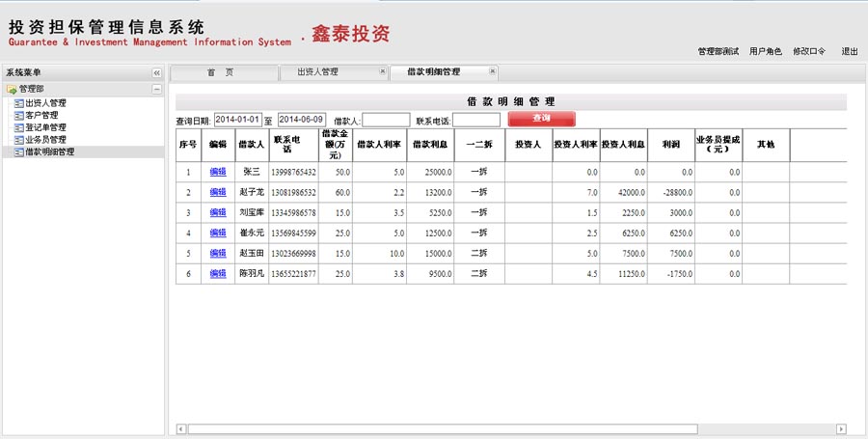Image resolution: width=868 pixels, height=439 pixels.
Task: Click the 登记单管理 menu item icon
Action: click(19, 127)
